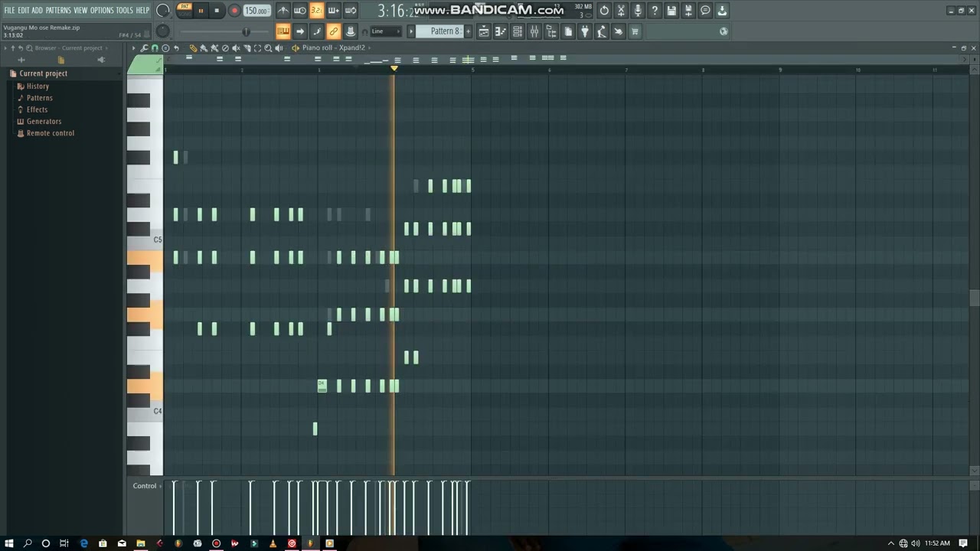Toggle the 3-2-1 countdown before recording

(x=316, y=11)
